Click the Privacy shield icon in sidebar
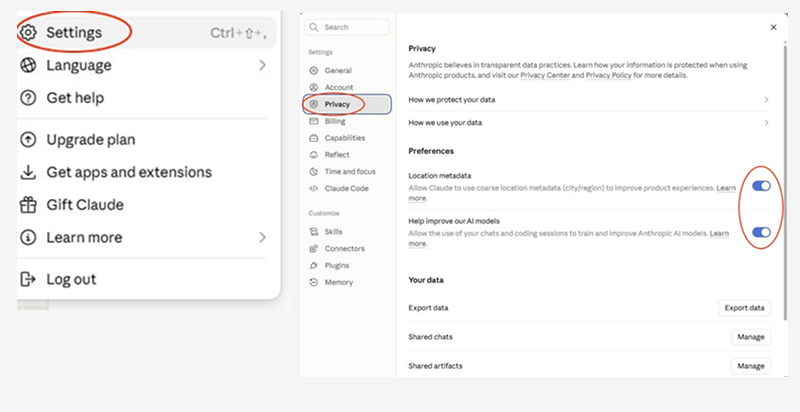 [x=314, y=104]
